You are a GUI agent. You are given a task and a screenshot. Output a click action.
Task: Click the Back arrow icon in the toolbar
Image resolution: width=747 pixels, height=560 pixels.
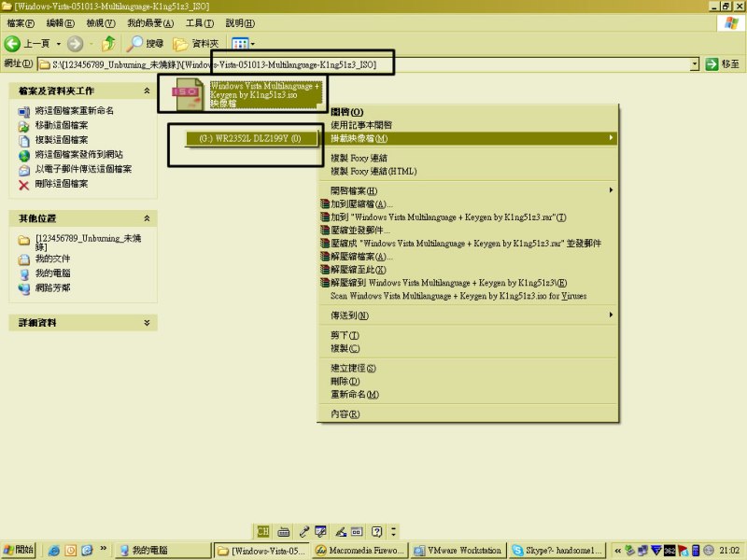click(x=12, y=44)
